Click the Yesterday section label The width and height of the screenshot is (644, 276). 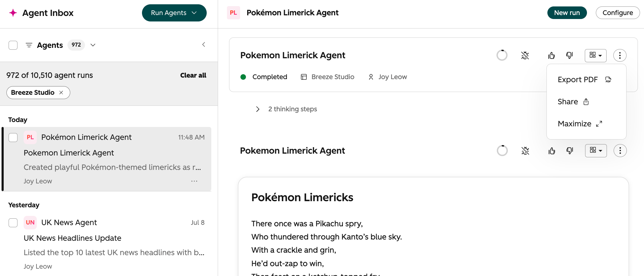[24, 205]
